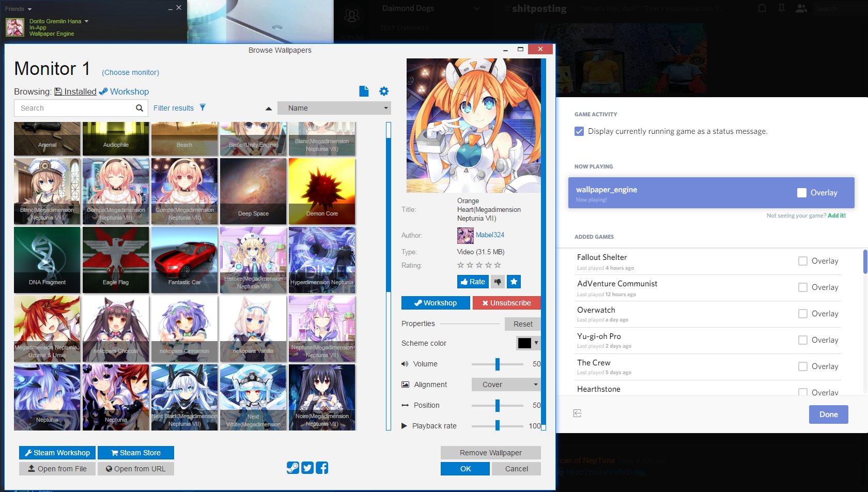
Task: Click Dorito Gremlin Hana avatar in Friends
Action: 15,27
